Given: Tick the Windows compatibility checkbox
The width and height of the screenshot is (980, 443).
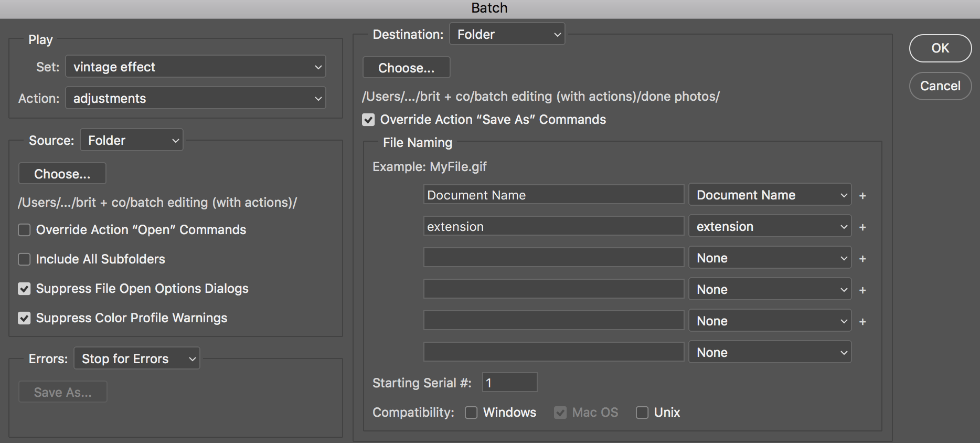Looking at the screenshot, I should (x=471, y=413).
